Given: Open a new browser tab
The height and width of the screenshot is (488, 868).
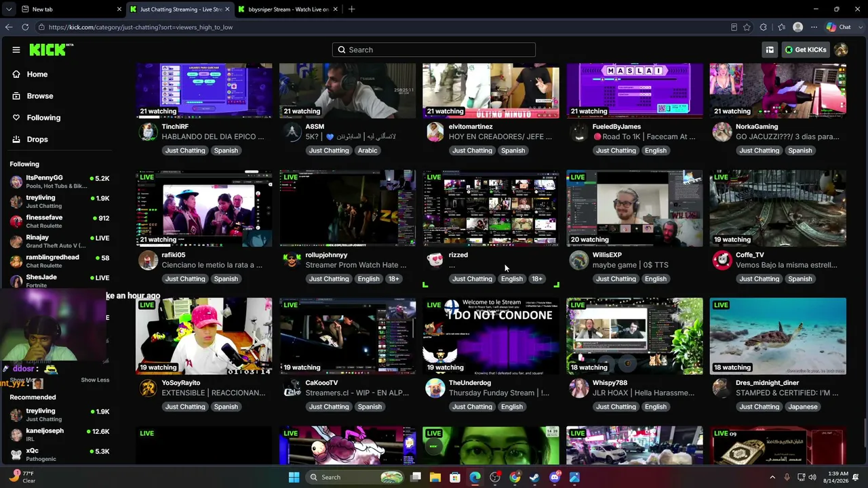Looking at the screenshot, I should pyautogui.click(x=351, y=9).
